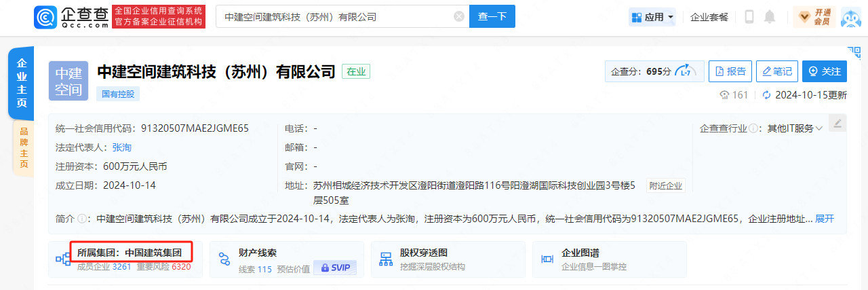The width and height of the screenshot is (868, 290).
Task: Click the company title 中建空间建筑科技(苏州)有限公司
Action: [x=216, y=71]
